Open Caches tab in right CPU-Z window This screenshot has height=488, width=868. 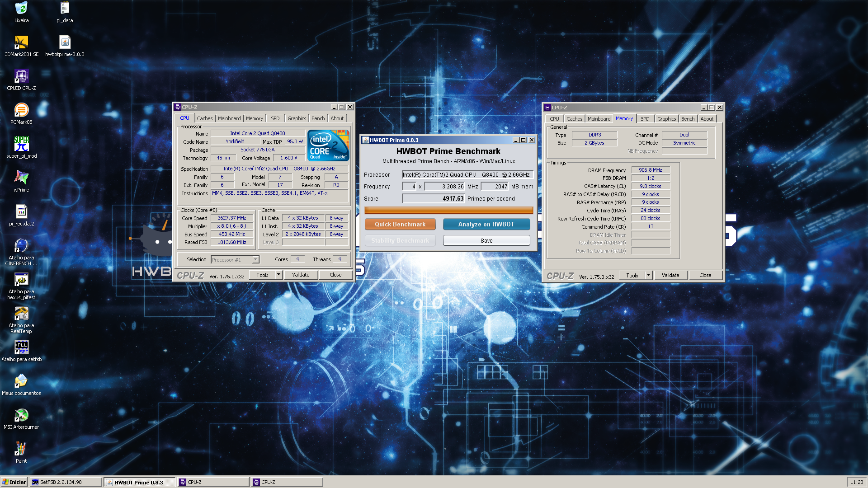pos(575,119)
